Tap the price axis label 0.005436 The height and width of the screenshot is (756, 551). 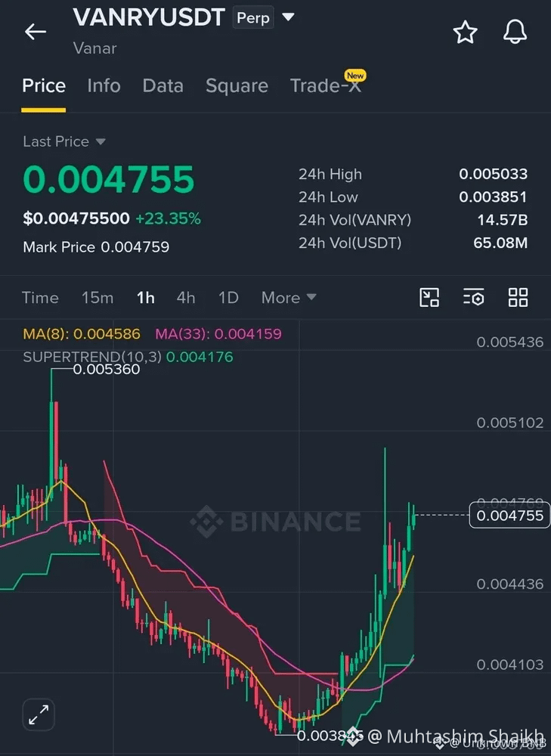pos(510,342)
